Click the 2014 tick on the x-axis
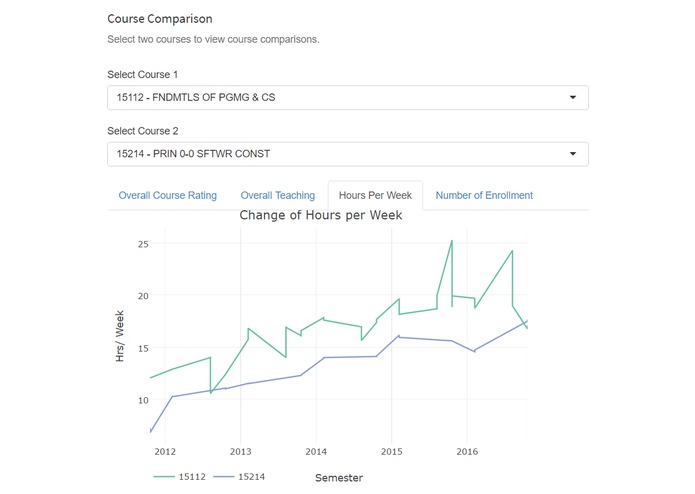Viewport: 695px width, 494px height. [x=315, y=450]
